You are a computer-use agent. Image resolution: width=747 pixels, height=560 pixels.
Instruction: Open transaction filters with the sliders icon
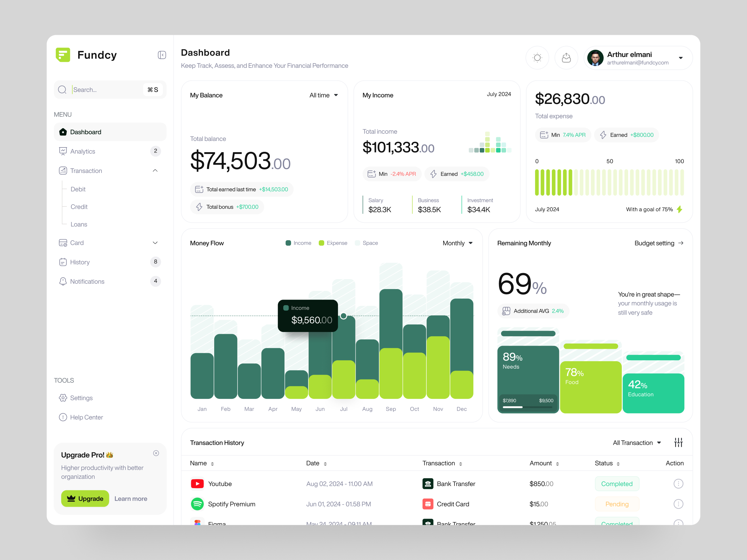[x=679, y=442]
